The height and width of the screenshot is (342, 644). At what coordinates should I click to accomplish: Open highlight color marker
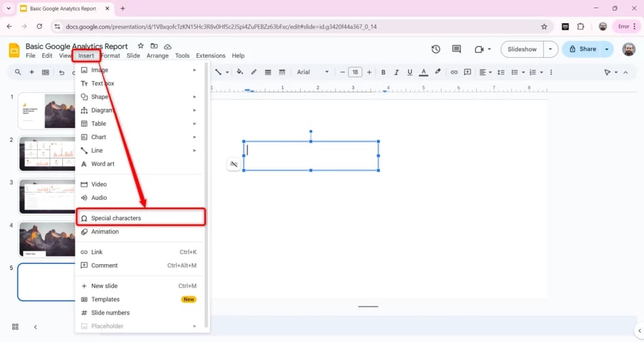click(438, 72)
